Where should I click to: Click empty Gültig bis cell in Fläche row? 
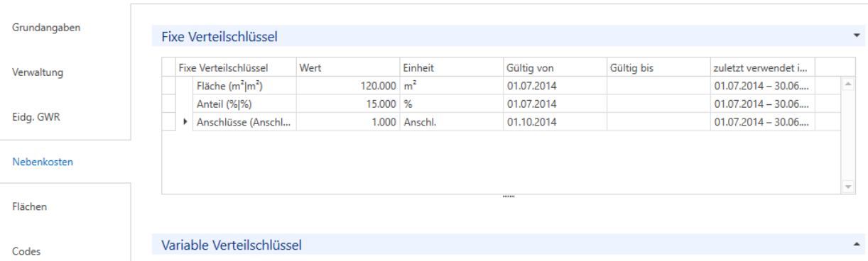click(658, 86)
